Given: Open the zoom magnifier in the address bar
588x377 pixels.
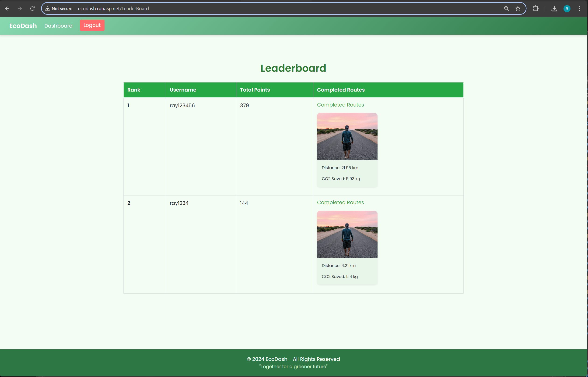Looking at the screenshot, I should click(506, 9).
